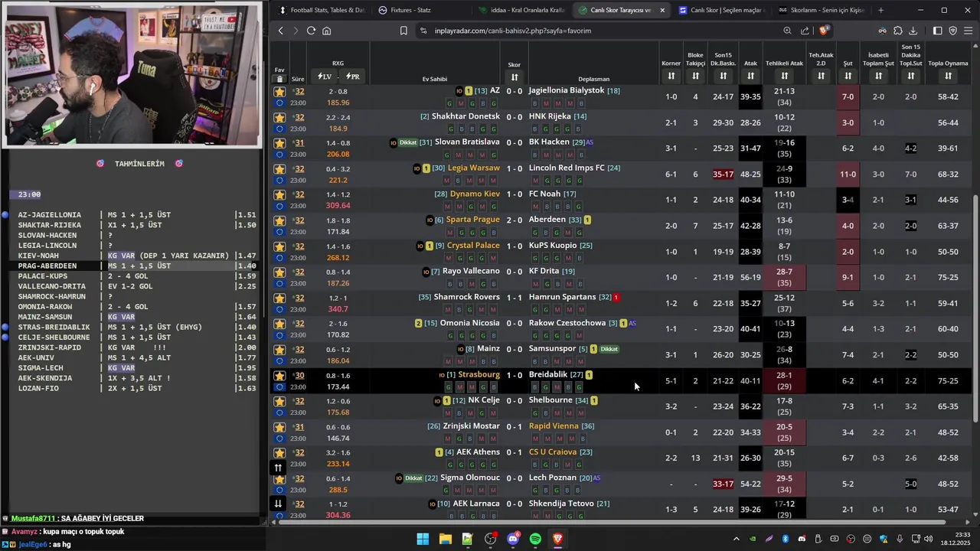
Task: Toggle favorite star for Sparta Prague match
Action: [x=279, y=220]
